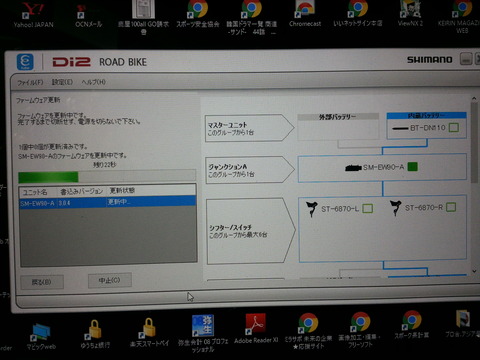Click the 戻る(B) button

tap(42, 282)
